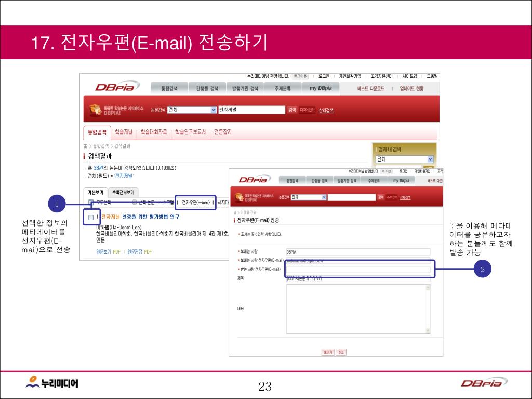The width and height of the screenshot is (532, 399).
Task: Click the DBPIA box mascot icon in e-mail window
Action: [x=239, y=197]
